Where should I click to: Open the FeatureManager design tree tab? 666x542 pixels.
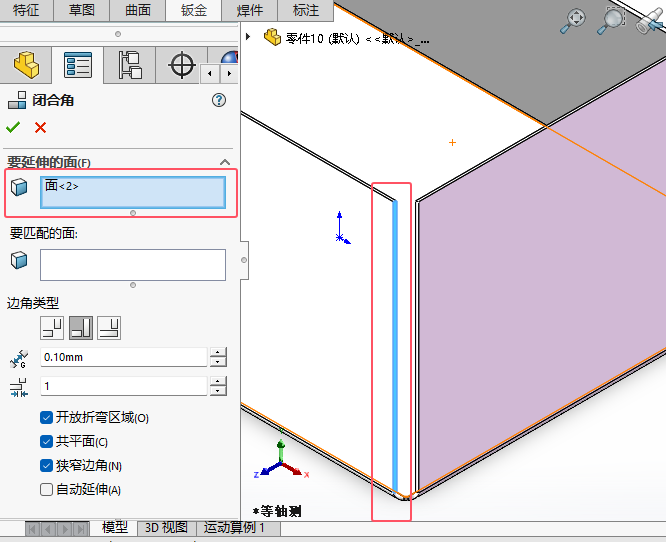coord(26,65)
